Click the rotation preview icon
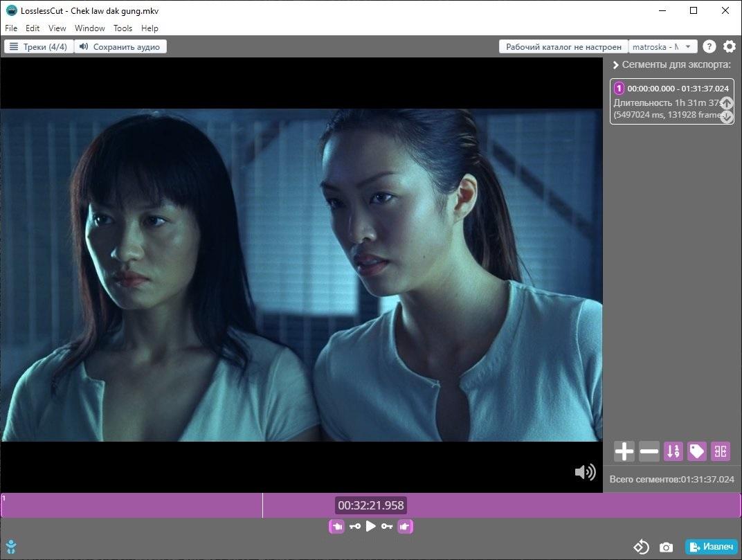The height and width of the screenshot is (560, 742). click(642, 548)
